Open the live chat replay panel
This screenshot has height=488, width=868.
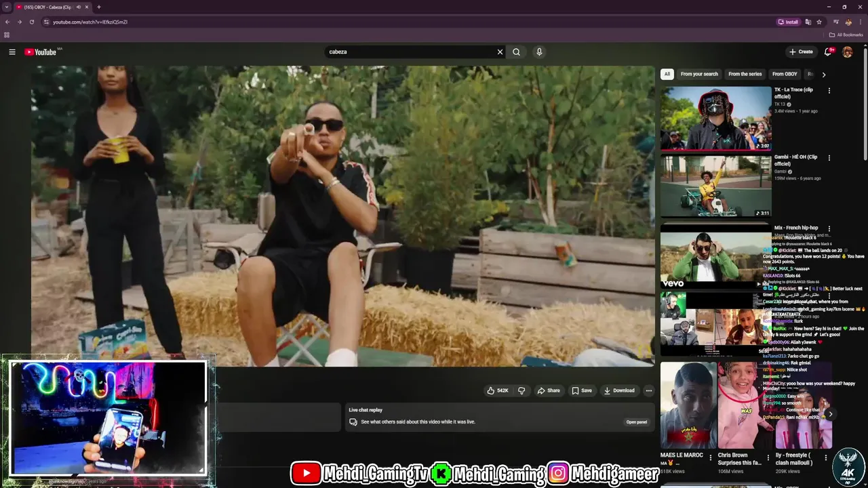pyautogui.click(x=636, y=422)
